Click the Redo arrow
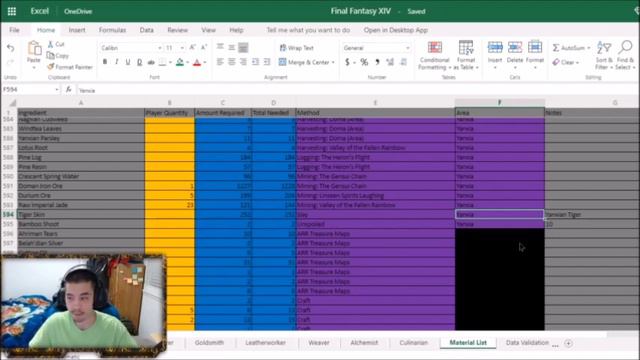 tap(11, 62)
